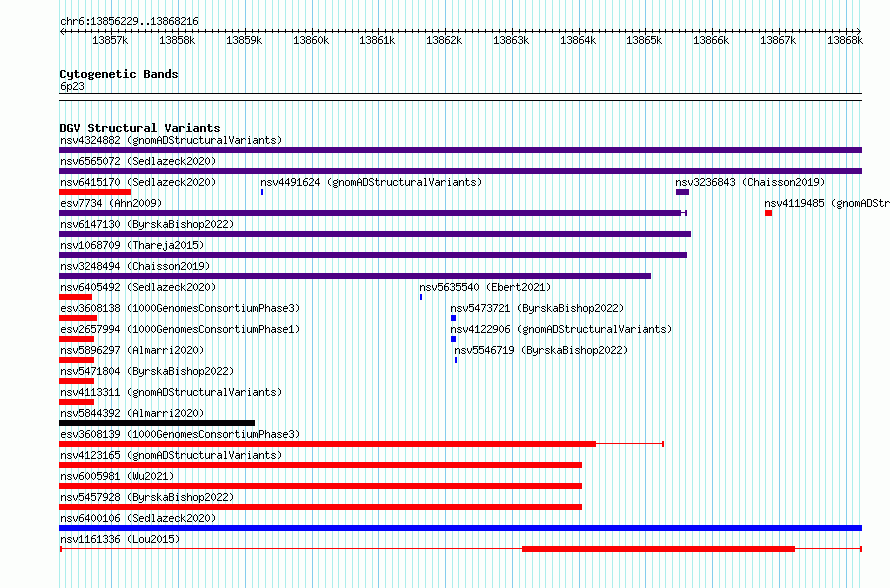The height and width of the screenshot is (588, 890).
Task: Open the nsv5844392 Almarri2020 label
Action: coord(132,413)
